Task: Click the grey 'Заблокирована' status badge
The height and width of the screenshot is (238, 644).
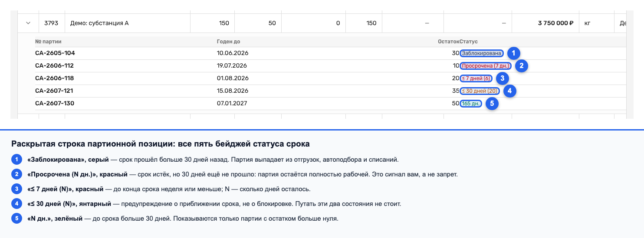Action: (x=482, y=53)
